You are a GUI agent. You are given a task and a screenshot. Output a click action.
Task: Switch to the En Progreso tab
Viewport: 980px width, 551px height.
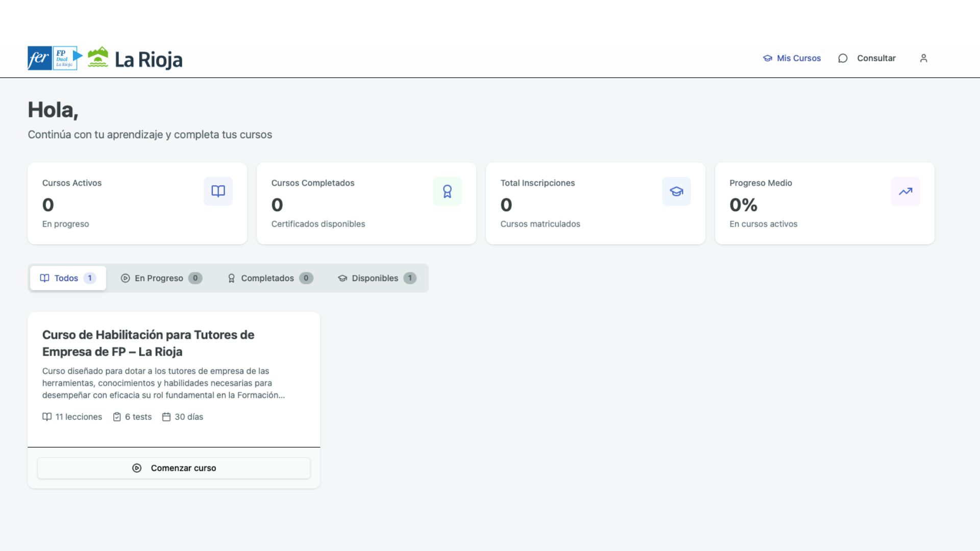(161, 278)
